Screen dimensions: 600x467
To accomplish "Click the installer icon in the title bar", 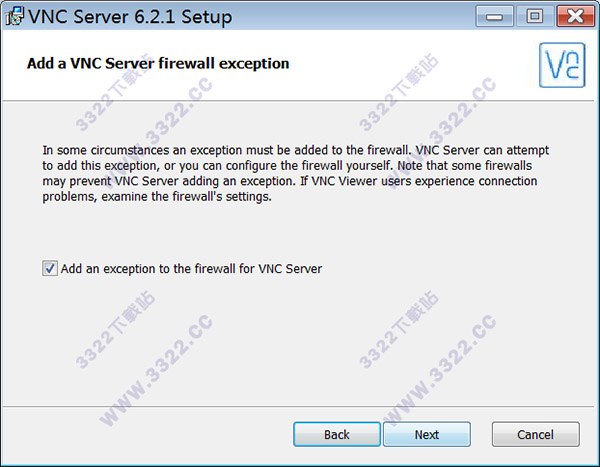I will [14, 17].
